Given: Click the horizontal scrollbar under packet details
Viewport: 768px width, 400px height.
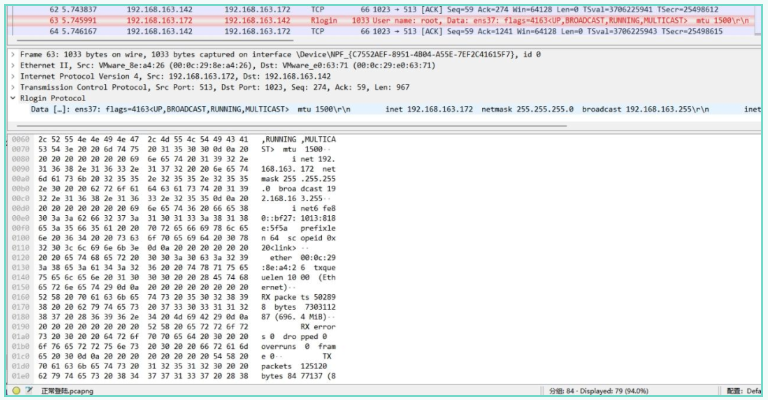Looking at the screenshot, I should [x=300, y=124].
